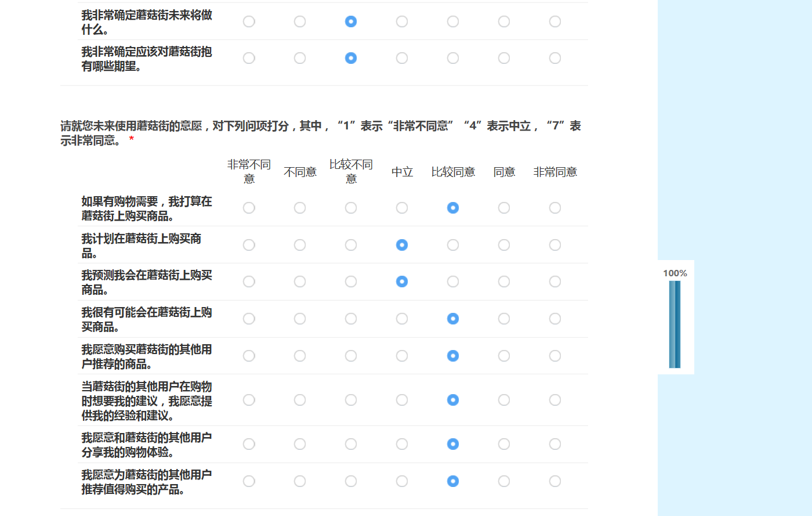Click statement 我愿意和蘑菇街的其他用户分享我的购物体验
This screenshot has width=812, height=516.
pyautogui.click(x=146, y=445)
